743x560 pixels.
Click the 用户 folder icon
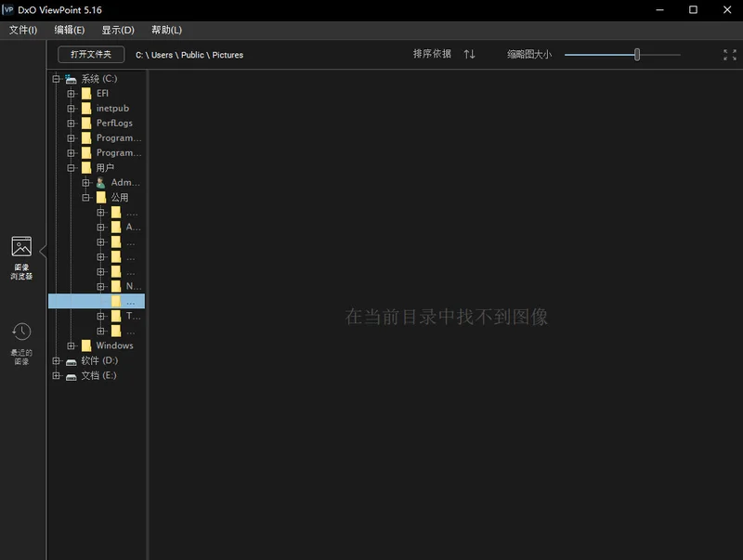pyautogui.click(x=86, y=168)
